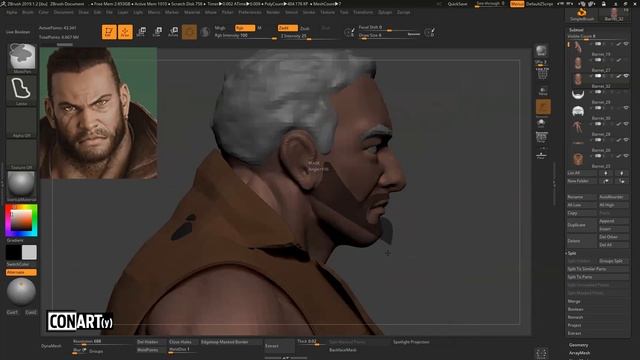
Task: Open the Alpha menu
Action: click(12, 12)
